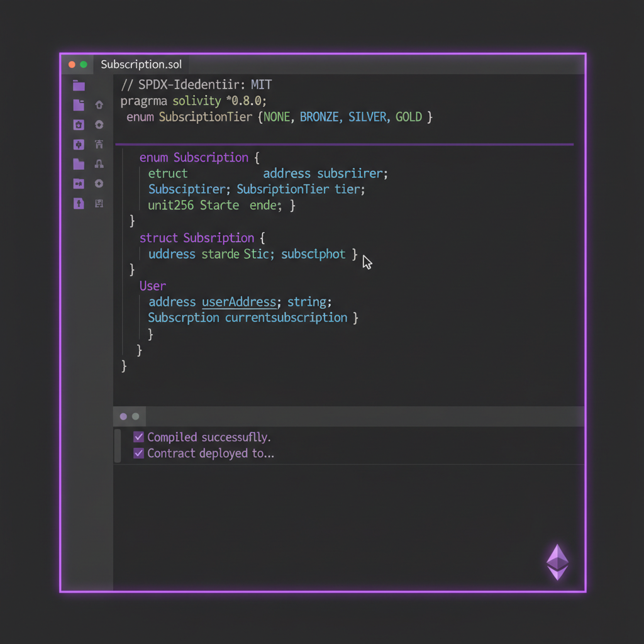644x644 pixels.
Task: Select the new file icon in sidebar
Action: (79, 105)
